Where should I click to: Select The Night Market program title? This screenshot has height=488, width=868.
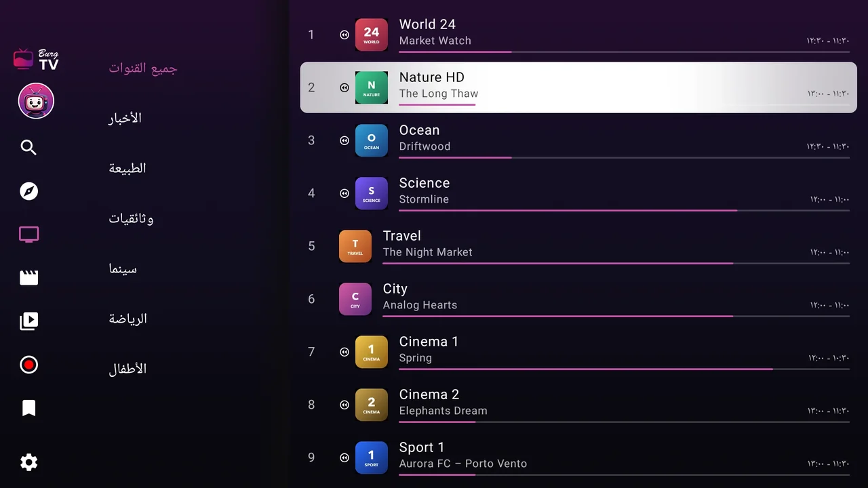point(427,252)
